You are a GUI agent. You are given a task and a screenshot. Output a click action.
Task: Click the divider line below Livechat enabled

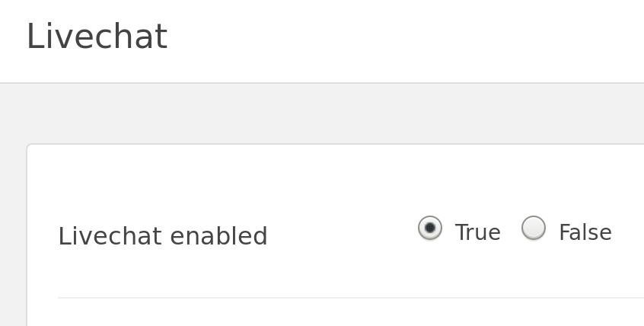click(350, 297)
